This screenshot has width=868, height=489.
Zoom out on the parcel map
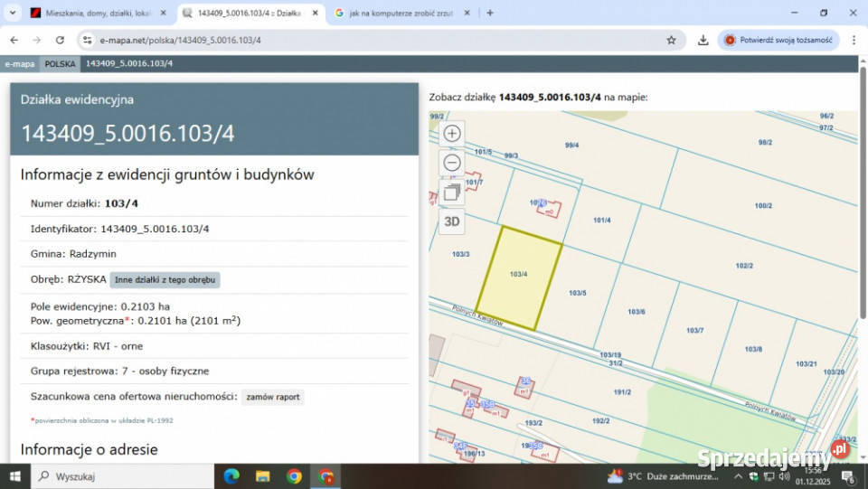click(452, 163)
